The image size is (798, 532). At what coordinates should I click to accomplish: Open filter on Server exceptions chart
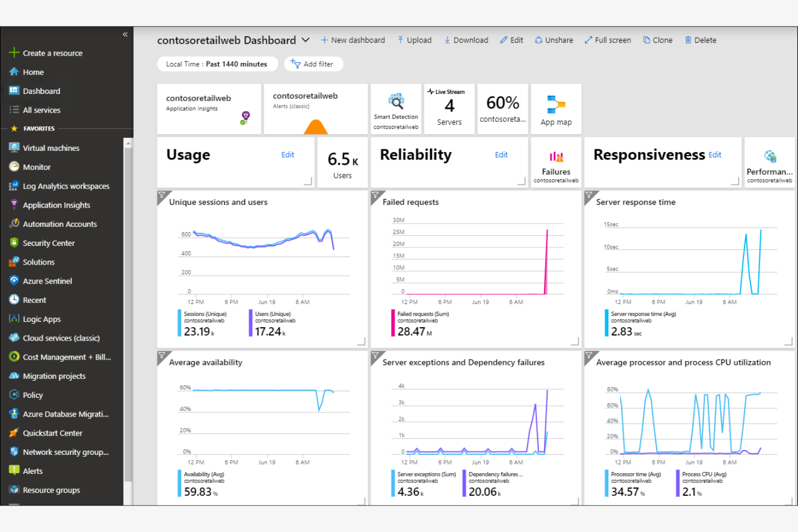[x=375, y=355]
